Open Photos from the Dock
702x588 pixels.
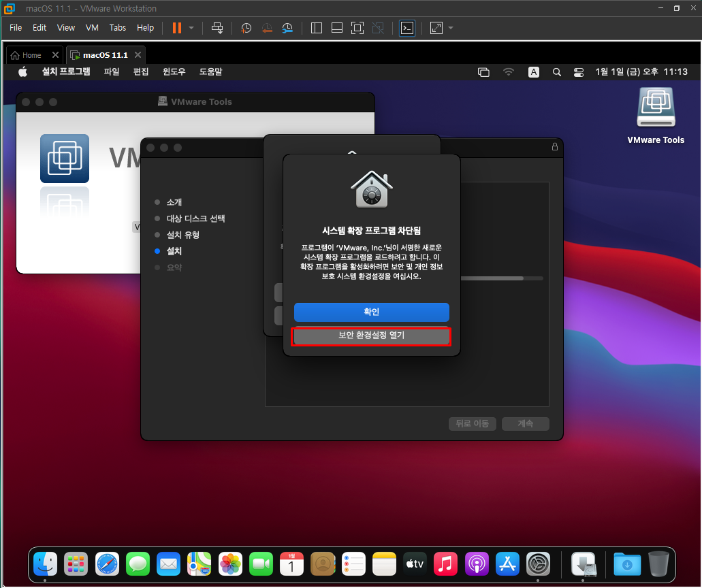pos(230,563)
